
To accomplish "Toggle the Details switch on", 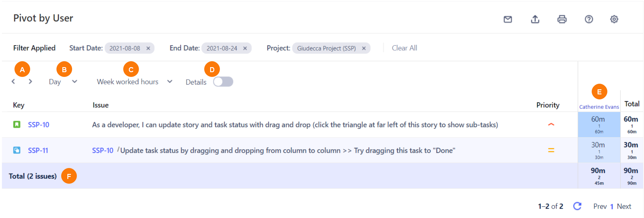I will coord(223,82).
